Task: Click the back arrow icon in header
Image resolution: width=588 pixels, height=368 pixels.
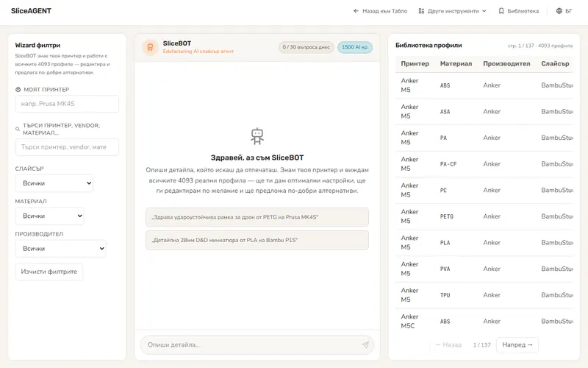Action: (x=356, y=11)
